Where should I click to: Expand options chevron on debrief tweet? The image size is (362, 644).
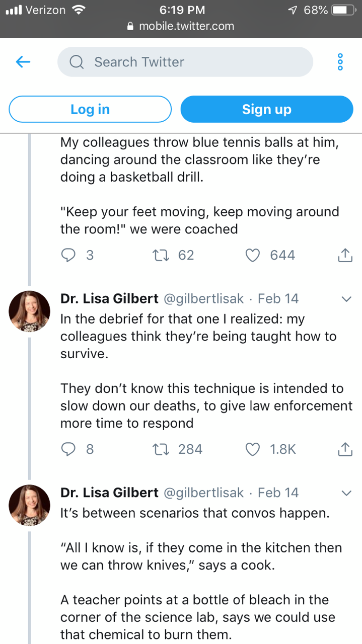tap(346, 299)
